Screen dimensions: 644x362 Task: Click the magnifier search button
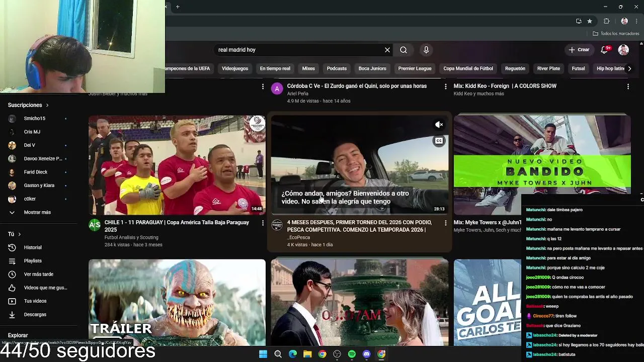click(x=404, y=50)
